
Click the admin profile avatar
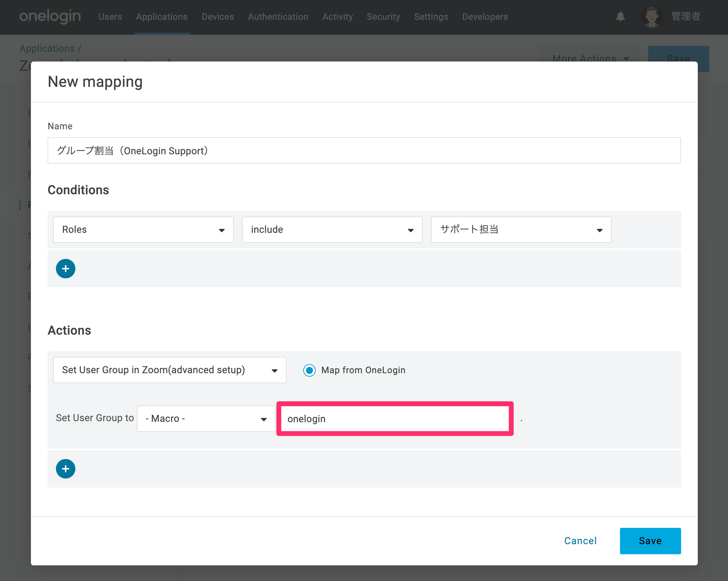(x=652, y=17)
